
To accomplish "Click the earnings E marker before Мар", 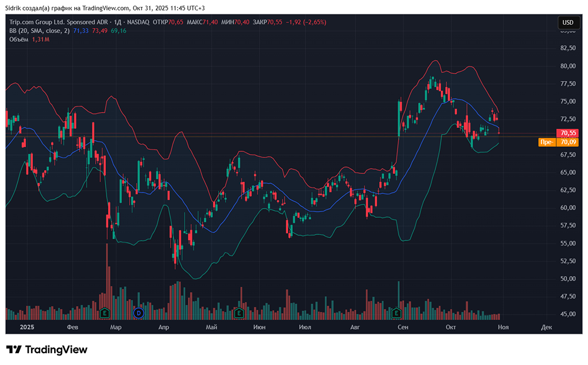I will click(105, 313).
